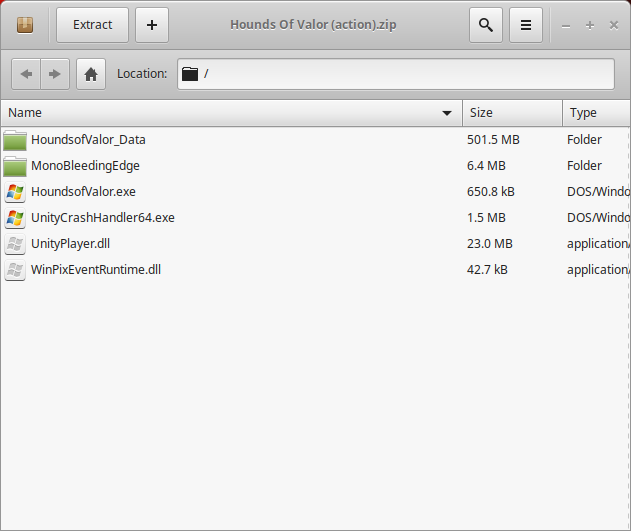Sort by the Type column header
Viewport: 631px width, 531px height.
point(596,113)
